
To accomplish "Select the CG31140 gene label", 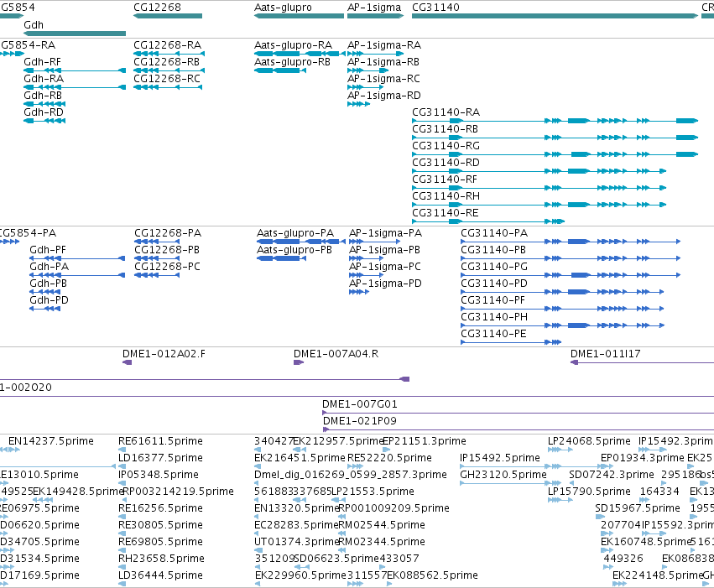I will coord(435,8).
